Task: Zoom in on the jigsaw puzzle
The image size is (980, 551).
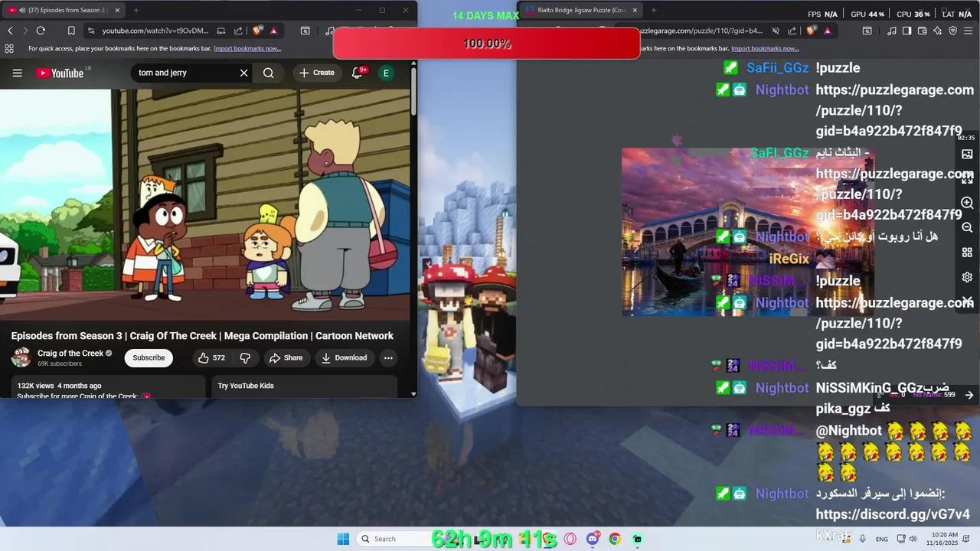Action: click(967, 203)
